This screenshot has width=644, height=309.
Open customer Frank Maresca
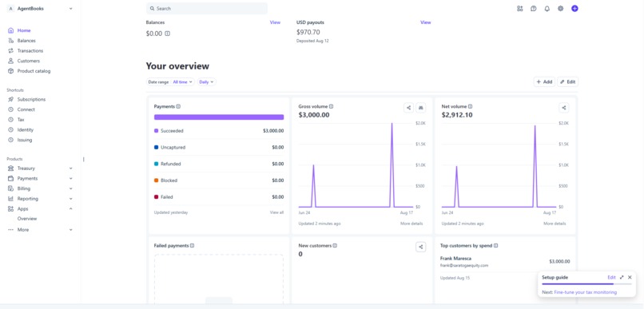pyautogui.click(x=456, y=259)
